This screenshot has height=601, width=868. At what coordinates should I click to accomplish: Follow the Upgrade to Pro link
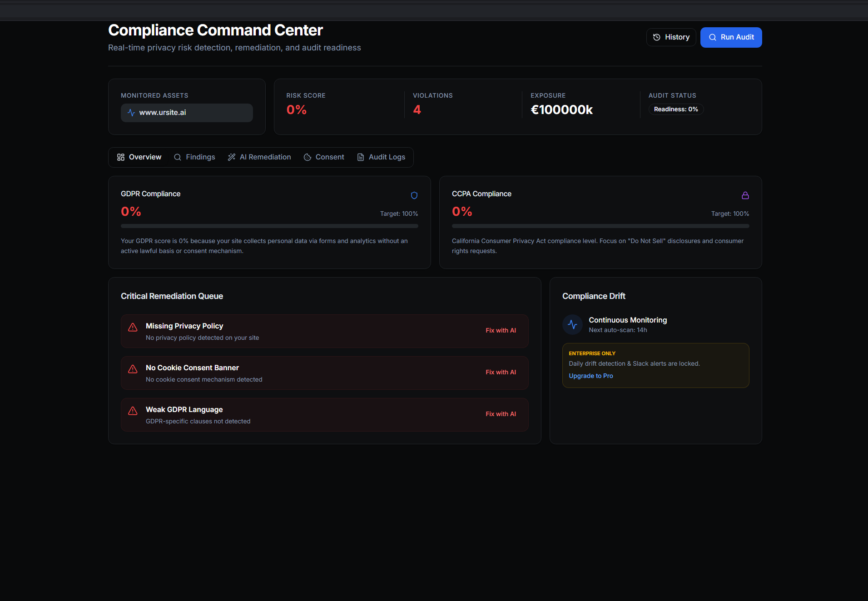click(591, 376)
